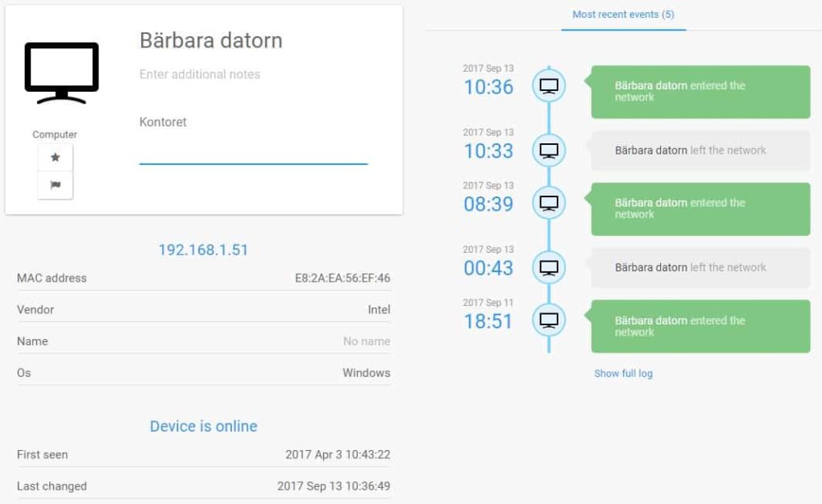
Task: Click the 10:33 event computer icon
Action: tap(549, 150)
